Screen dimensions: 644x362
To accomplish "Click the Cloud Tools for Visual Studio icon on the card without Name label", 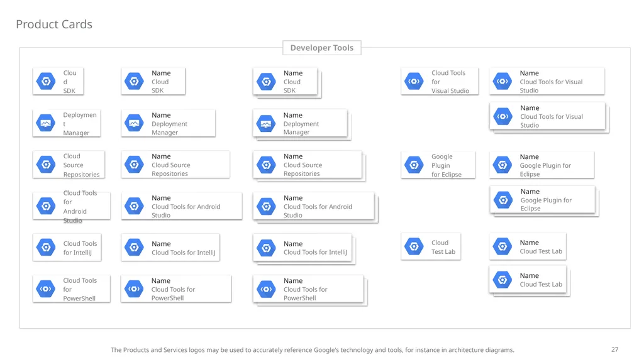I will click(x=414, y=81).
